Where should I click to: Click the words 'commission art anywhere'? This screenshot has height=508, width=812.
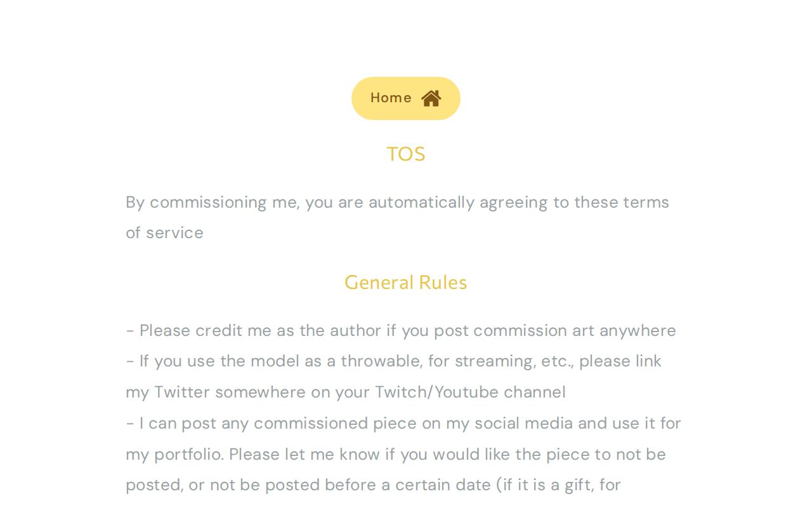point(574,331)
